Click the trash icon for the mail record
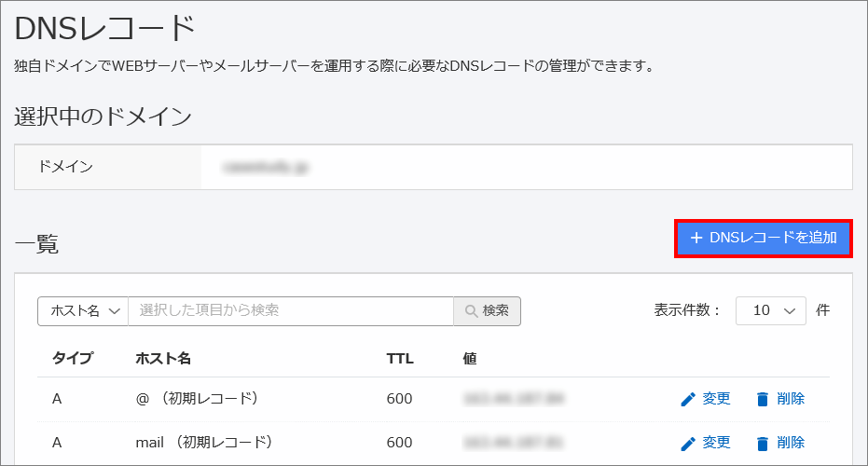 [x=763, y=444]
